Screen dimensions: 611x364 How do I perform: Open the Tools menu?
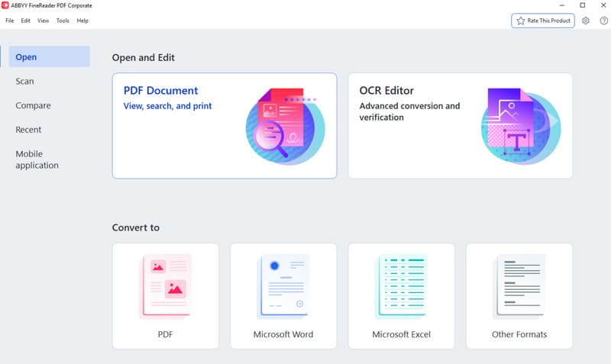pos(63,21)
